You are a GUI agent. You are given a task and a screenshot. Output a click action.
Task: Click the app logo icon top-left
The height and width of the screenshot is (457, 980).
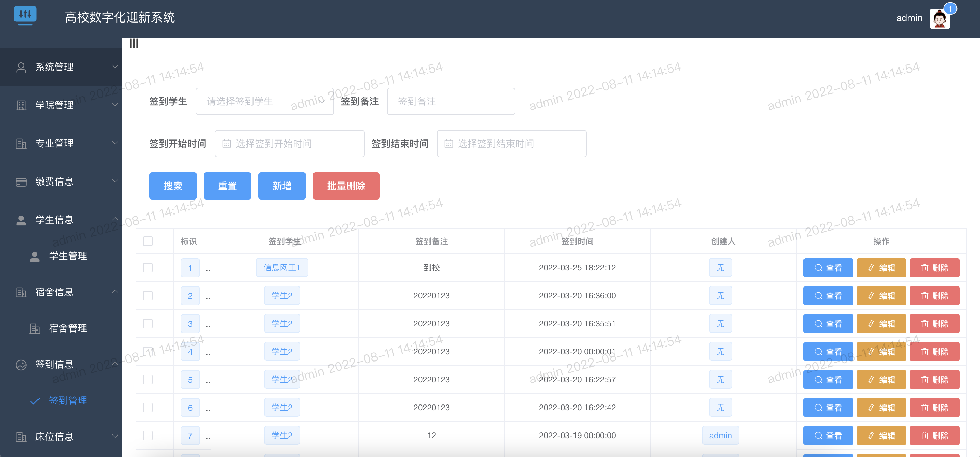tap(25, 16)
